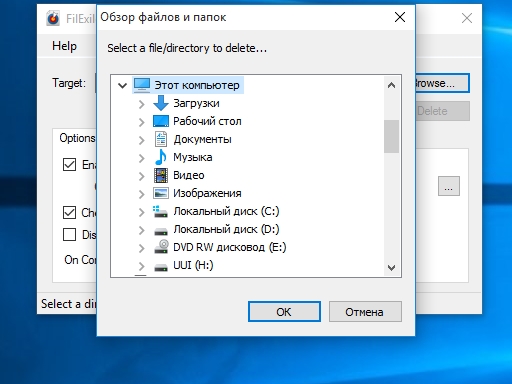Select the Видео folder label
Image resolution: width=512 pixels, height=384 pixels.
[189, 175]
